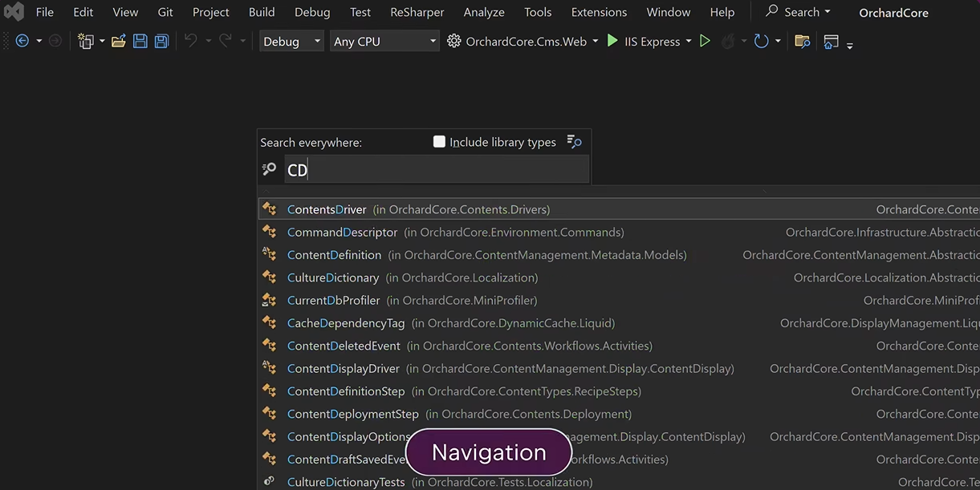Open the Search button in title bar

click(798, 12)
